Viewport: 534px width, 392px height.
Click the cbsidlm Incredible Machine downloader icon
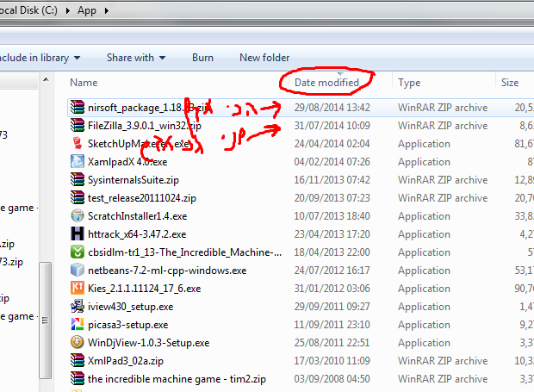[78, 252]
